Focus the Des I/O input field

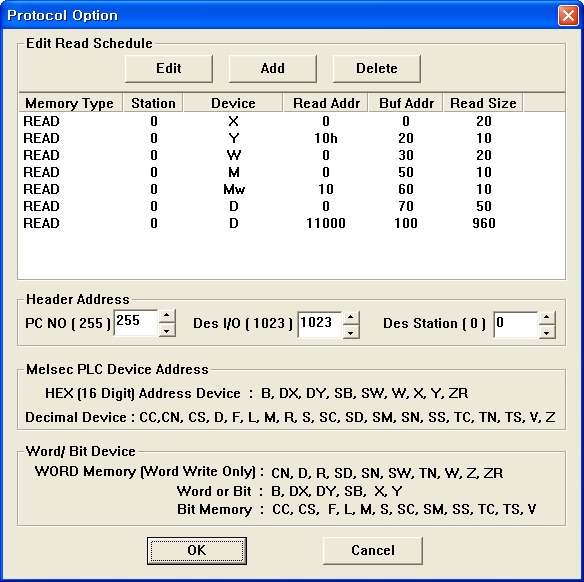320,324
